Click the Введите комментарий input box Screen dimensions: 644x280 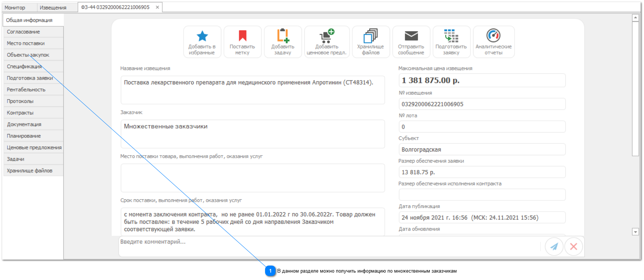click(330, 246)
